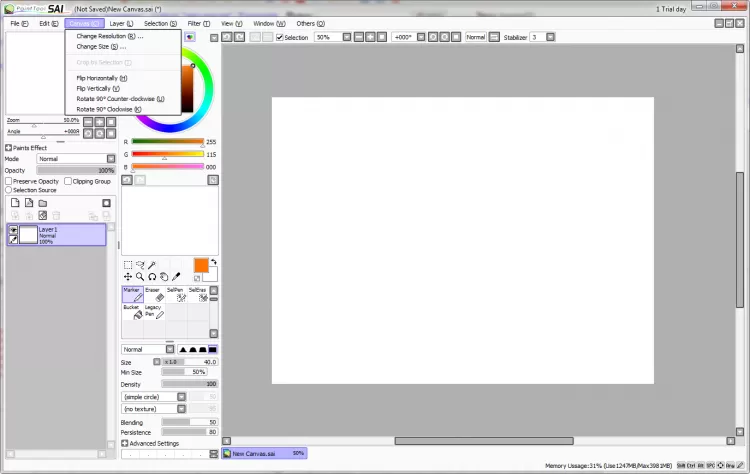This screenshot has width=750, height=474.
Task: Select the sharpest triangular brush edge shape
Action: pos(183,349)
